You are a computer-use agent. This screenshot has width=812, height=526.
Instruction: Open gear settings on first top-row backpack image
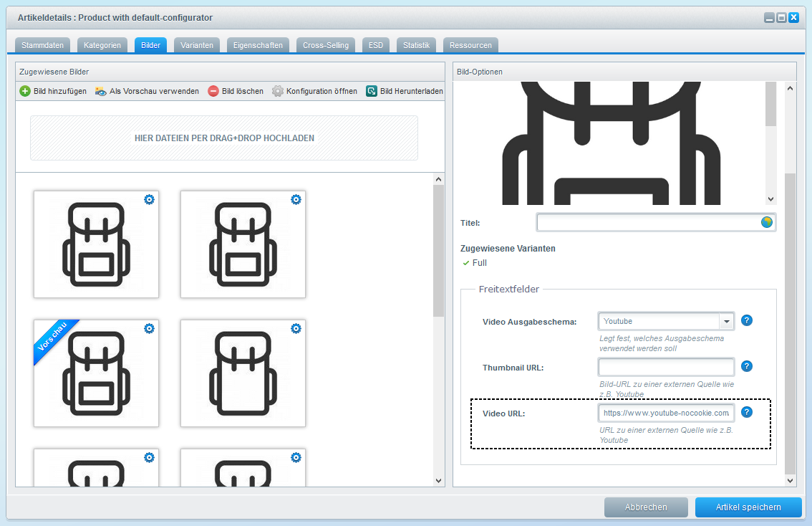coord(149,199)
